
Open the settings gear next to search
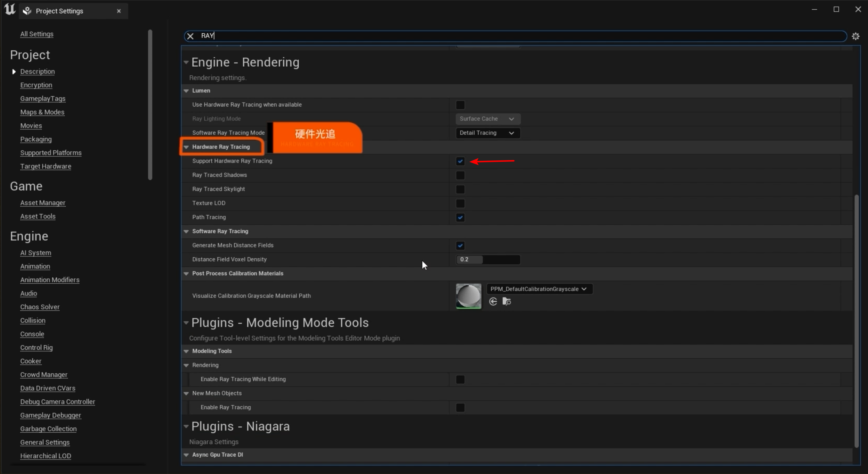click(x=855, y=36)
